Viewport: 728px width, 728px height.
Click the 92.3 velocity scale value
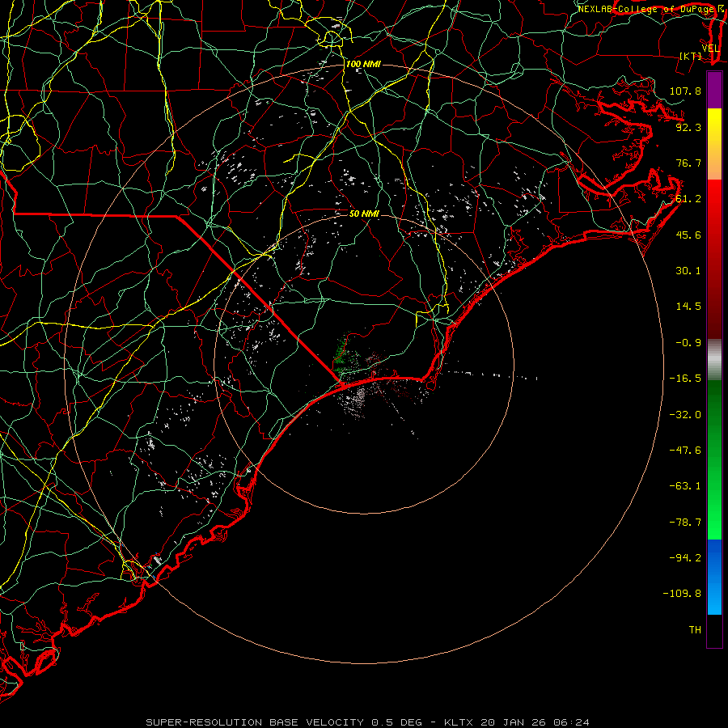[x=688, y=127]
